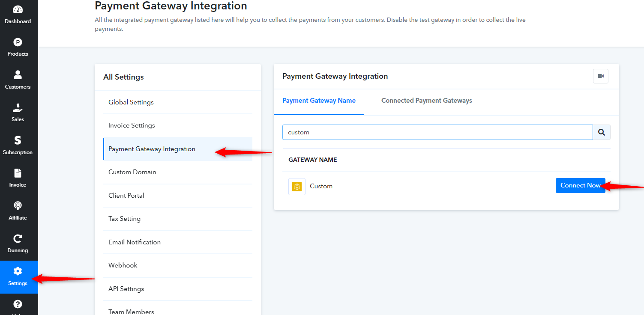The height and width of the screenshot is (315, 644).
Task: Switch to Connected Payment Gateways tab
Action: (427, 101)
